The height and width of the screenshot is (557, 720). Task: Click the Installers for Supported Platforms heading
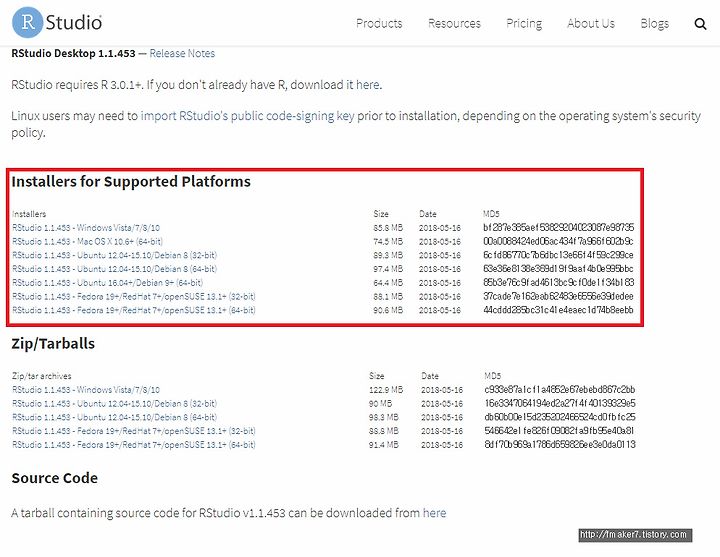click(x=131, y=182)
